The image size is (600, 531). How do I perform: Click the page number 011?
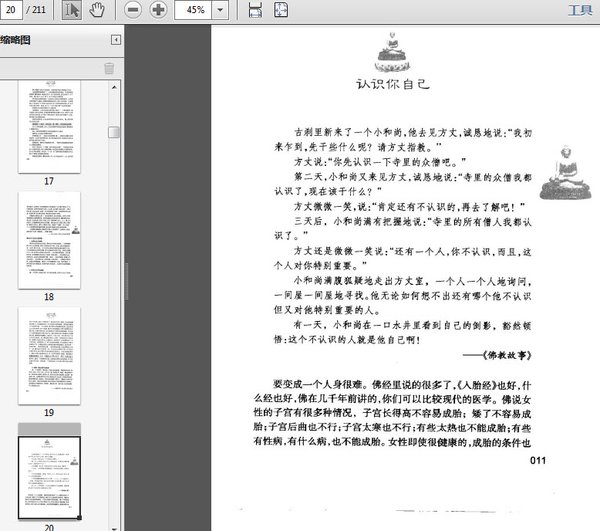pyautogui.click(x=538, y=460)
